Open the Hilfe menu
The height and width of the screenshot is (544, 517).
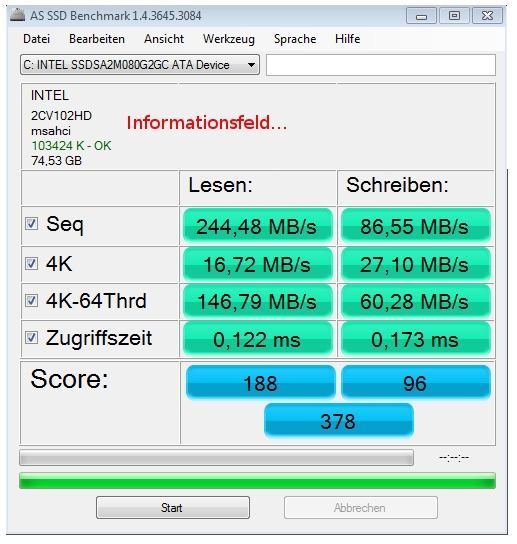point(347,39)
